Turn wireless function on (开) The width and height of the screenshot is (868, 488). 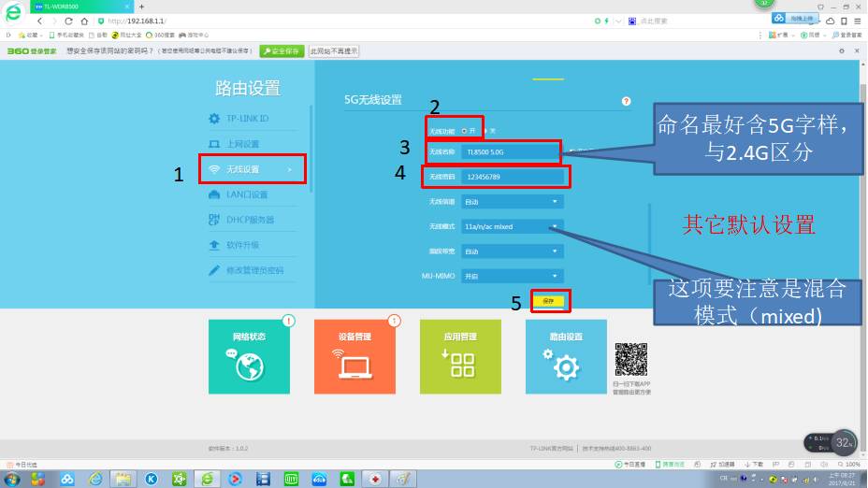464,131
